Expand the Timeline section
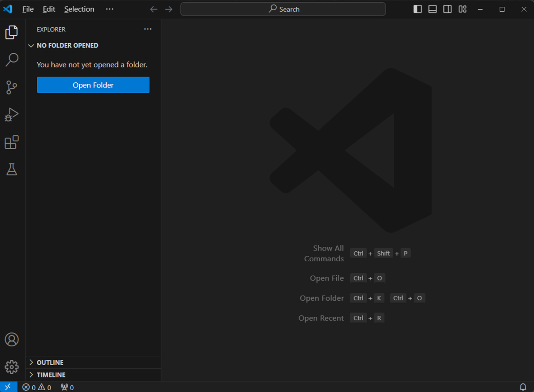This screenshot has width=534, height=392. coord(93,375)
